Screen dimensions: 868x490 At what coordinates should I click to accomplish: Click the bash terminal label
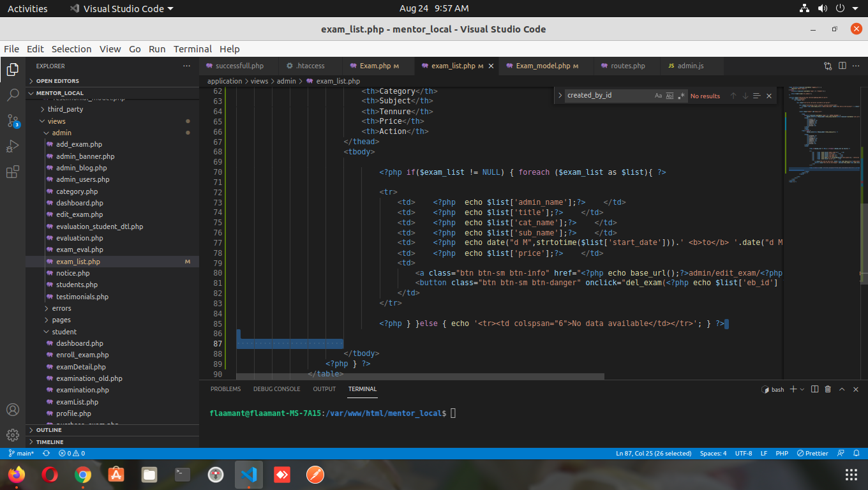773,389
